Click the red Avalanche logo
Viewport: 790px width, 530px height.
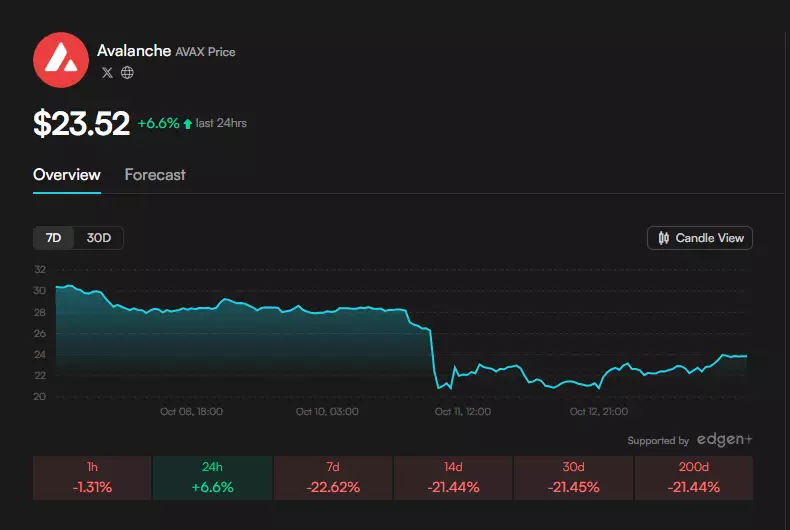point(61,59)
